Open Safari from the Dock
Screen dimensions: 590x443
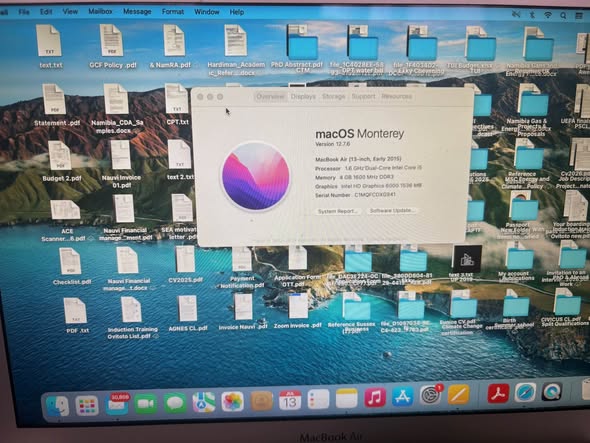[525, 393]
